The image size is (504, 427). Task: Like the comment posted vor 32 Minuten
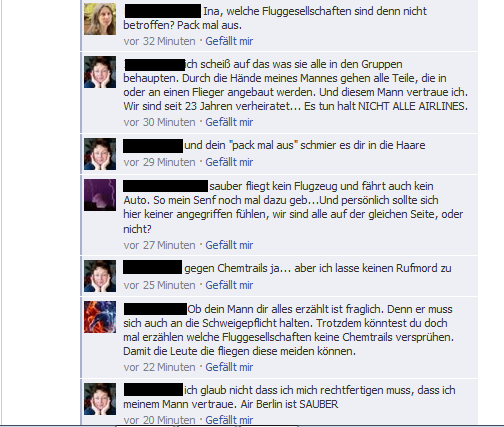coord(229,41)
